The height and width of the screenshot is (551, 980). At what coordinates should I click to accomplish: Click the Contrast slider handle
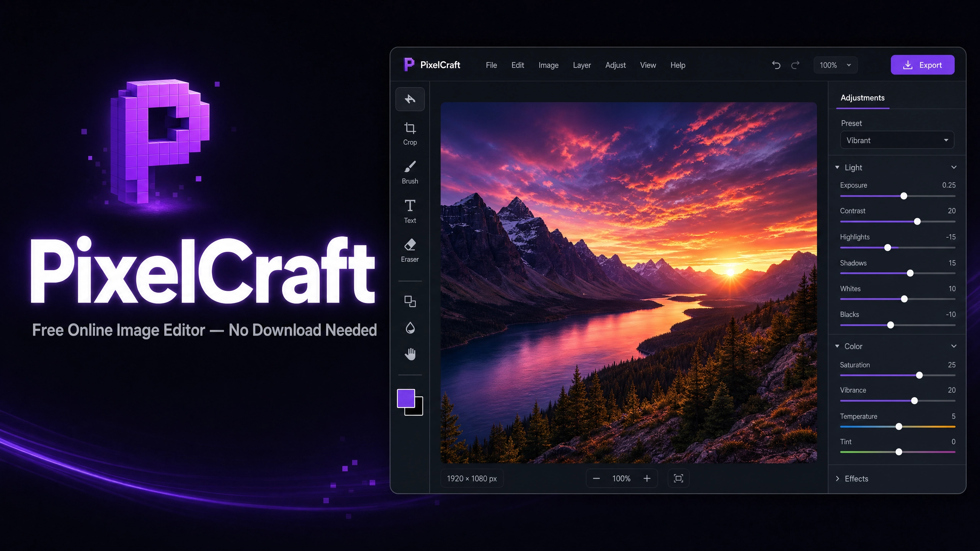pyautogui.click(x=917, y=222)
